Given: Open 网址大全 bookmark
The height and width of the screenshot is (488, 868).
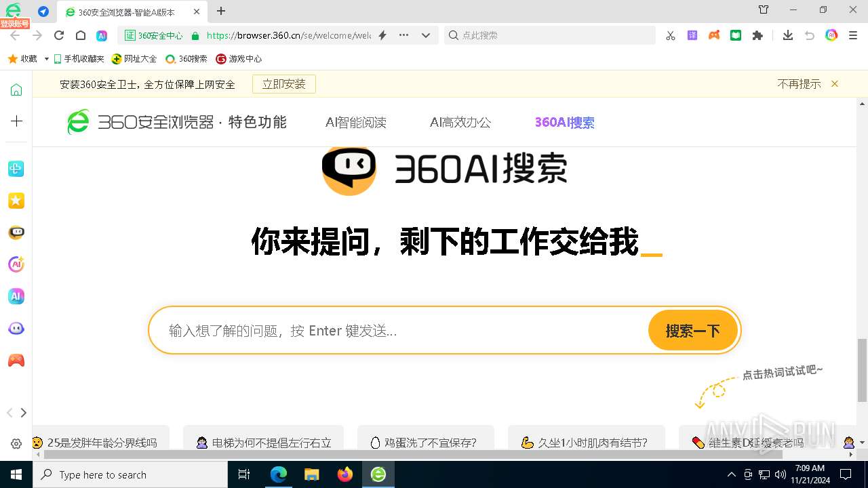Looking at the screenshot, I should pyautogui.click(x=134, y=59).
